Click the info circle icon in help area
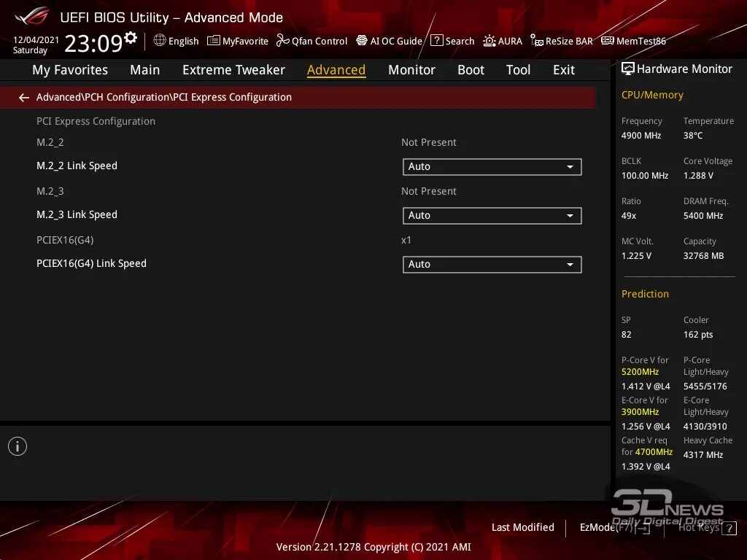Screen dimensions: 747x560 (x=18, y=446)
